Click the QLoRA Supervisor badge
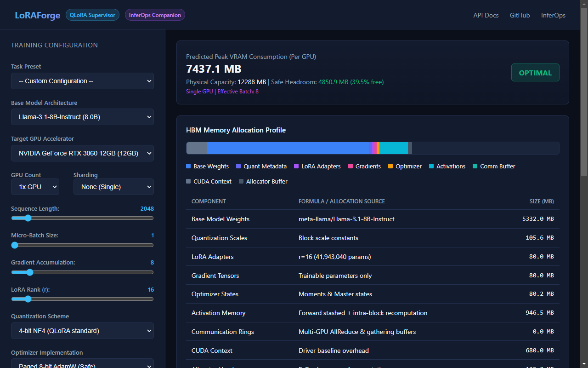This screenshot has width=588, height=368. click(92, 15)
